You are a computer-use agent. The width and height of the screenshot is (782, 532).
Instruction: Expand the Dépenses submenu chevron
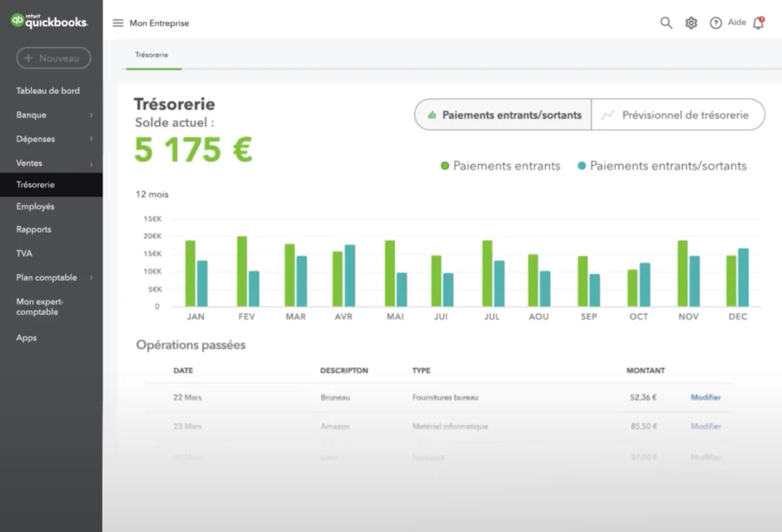pyautogui.click(x=91, y=139)
